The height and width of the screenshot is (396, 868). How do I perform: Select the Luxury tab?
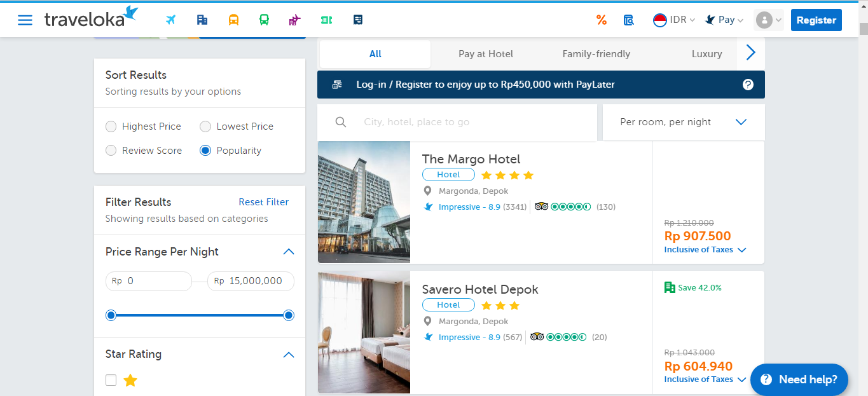click(x=706, y=54)
